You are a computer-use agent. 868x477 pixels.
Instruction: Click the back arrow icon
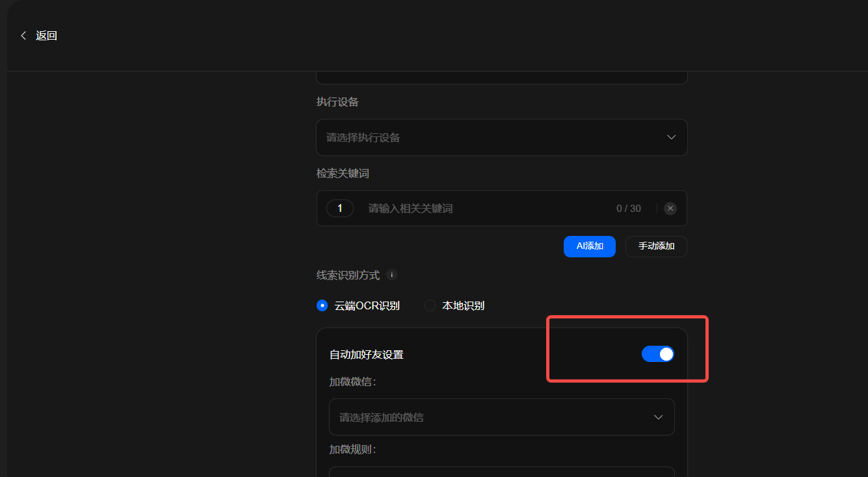pyautogui.click(x=23, y=36)
